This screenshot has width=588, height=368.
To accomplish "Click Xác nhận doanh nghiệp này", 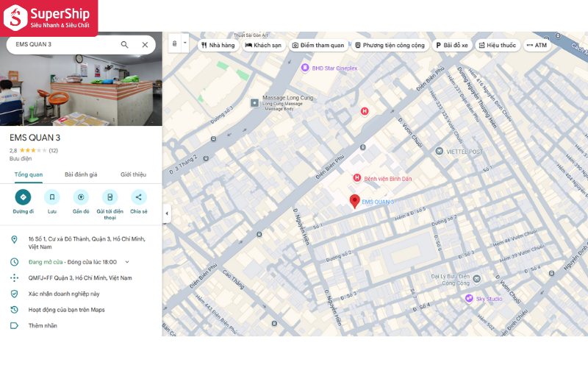I will pyautogui.click(x=64, y=294).
